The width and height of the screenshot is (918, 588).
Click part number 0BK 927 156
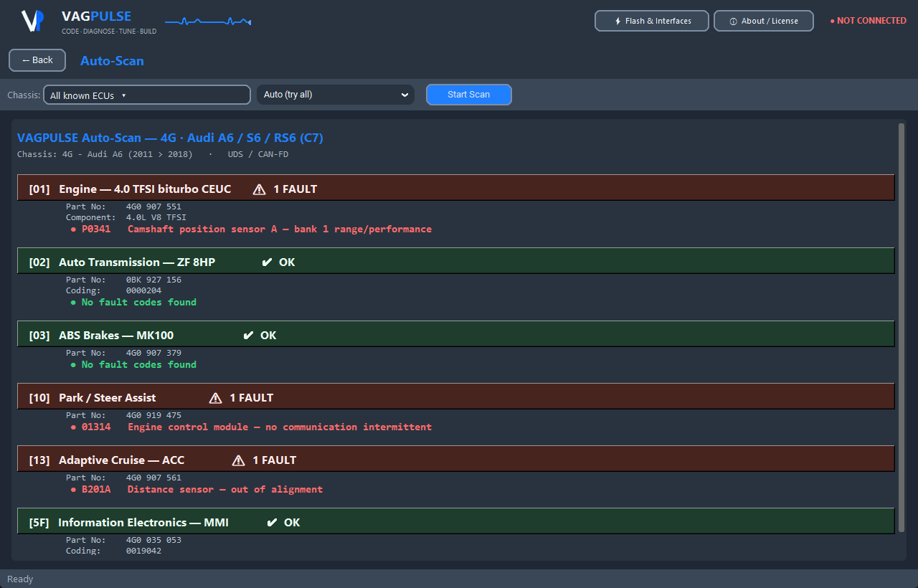point(153,280)
